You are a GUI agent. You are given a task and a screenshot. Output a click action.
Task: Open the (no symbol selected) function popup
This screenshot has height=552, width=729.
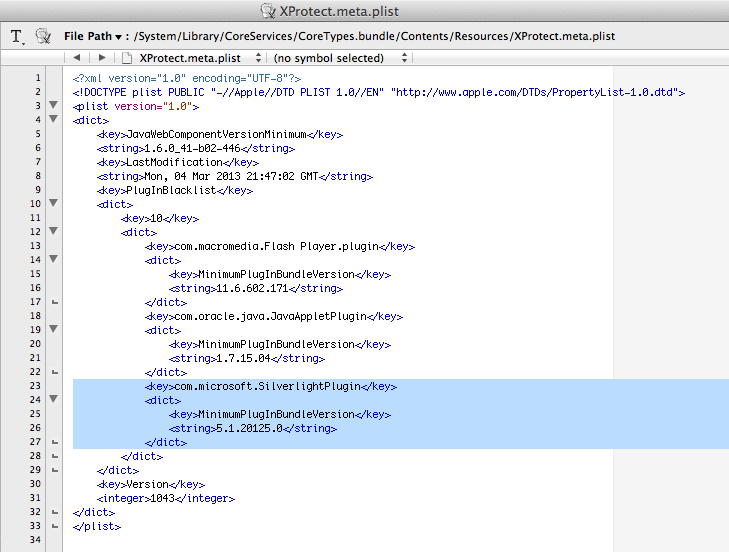click(x=340, y=58)
